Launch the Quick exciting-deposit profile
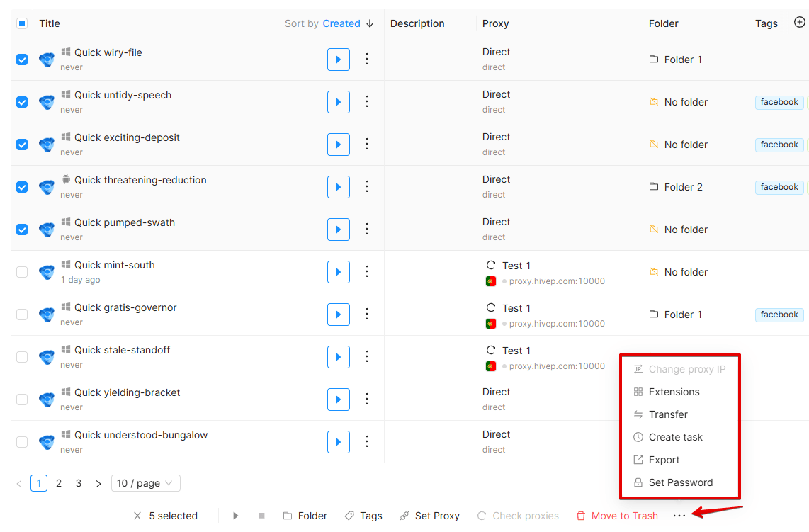Image resolution: width=809 pixels, height=532 pixels. [x=339, y=145]
